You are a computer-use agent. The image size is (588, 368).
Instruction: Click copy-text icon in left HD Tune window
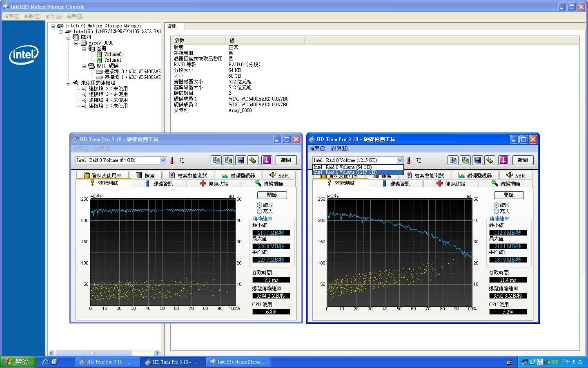coord(216,160)
